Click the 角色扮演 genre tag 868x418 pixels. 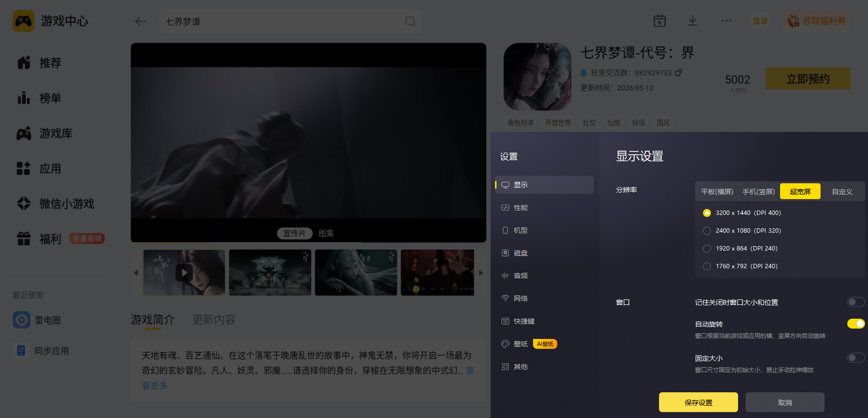click(x=521, y=123)
